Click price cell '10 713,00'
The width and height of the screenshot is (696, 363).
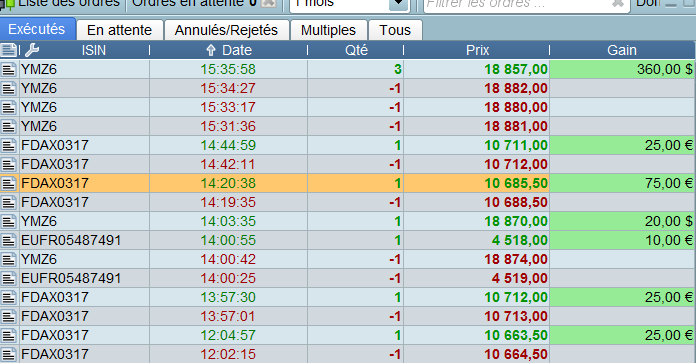[x=477, y=316]
